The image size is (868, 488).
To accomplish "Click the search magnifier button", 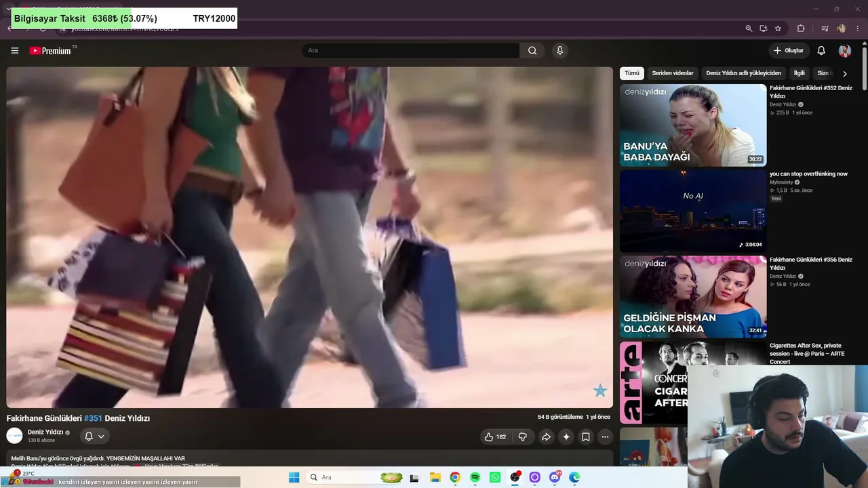I will point(532,51).
